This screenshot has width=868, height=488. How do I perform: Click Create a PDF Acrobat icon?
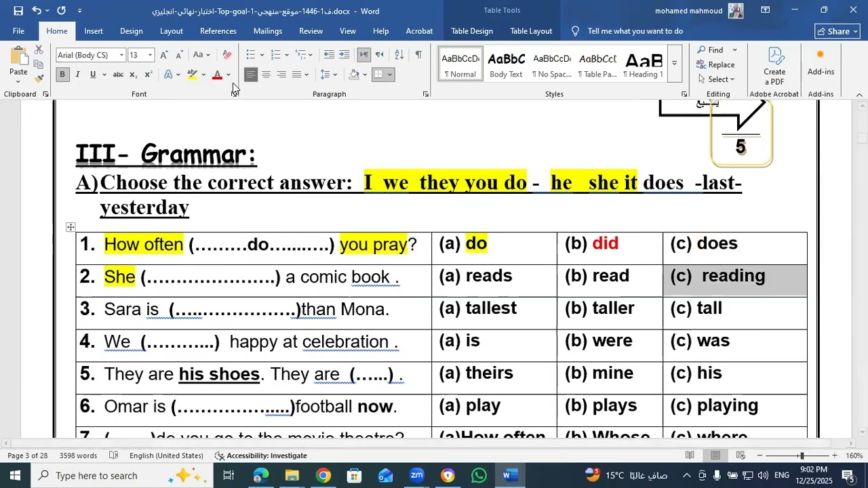click(x=774, y=66)
